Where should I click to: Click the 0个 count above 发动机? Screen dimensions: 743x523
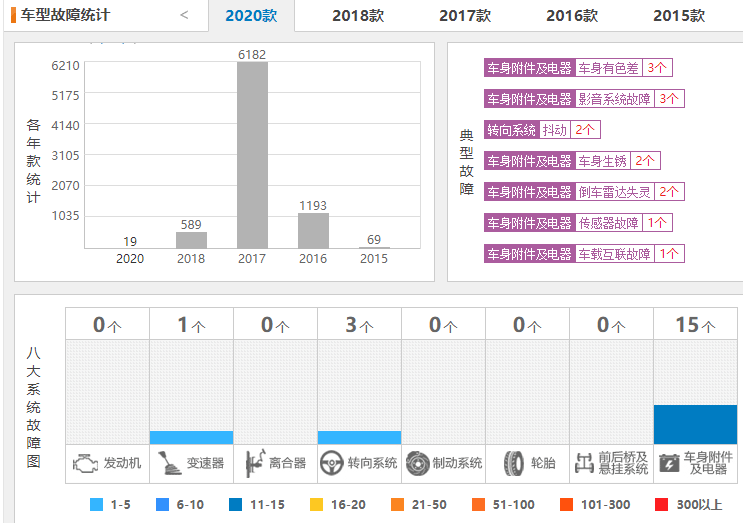[x=107, y=325]
